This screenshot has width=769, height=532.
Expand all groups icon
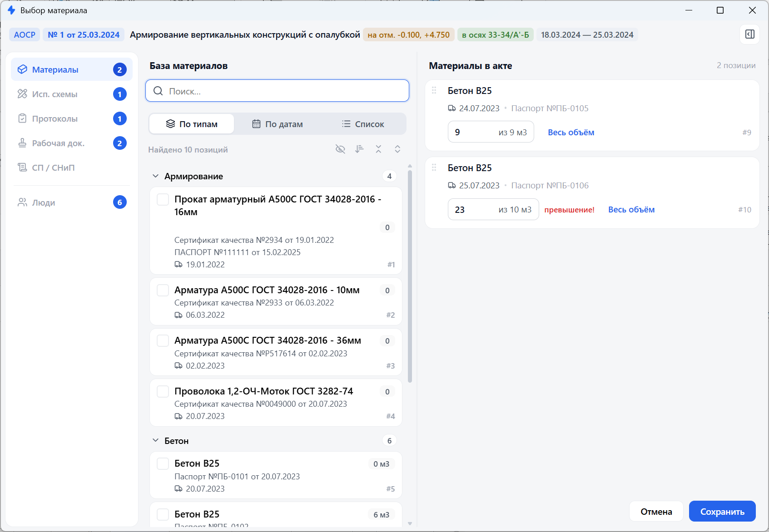tap(397, 149)
